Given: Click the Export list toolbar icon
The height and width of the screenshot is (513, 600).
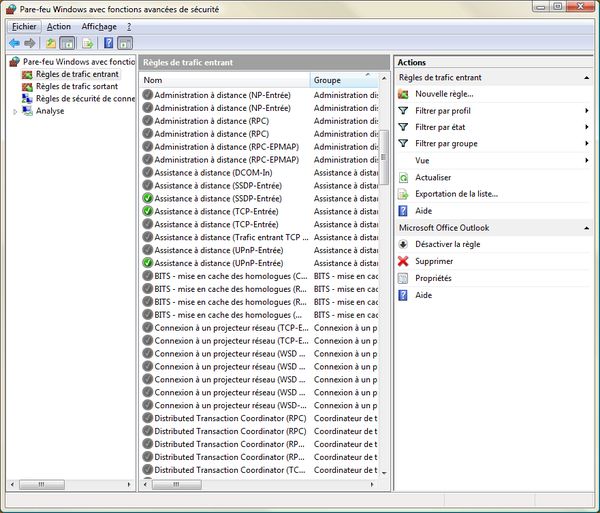Looking at the screenshot, I should click(86, 43).
